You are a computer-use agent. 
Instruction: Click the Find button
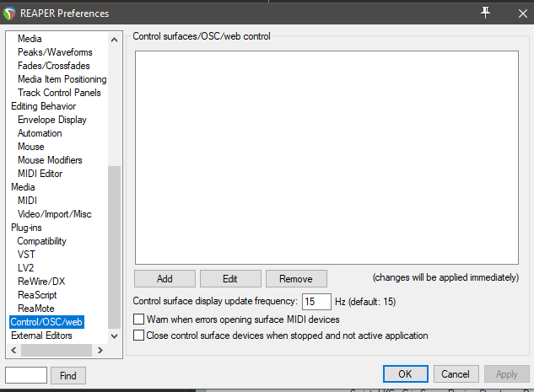point(68,375)
